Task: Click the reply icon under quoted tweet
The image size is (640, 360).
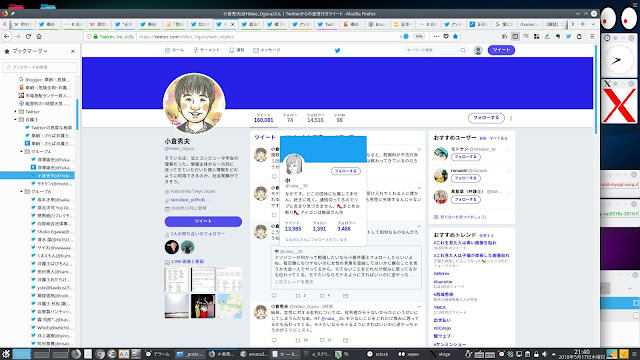Action: point(274,296)
